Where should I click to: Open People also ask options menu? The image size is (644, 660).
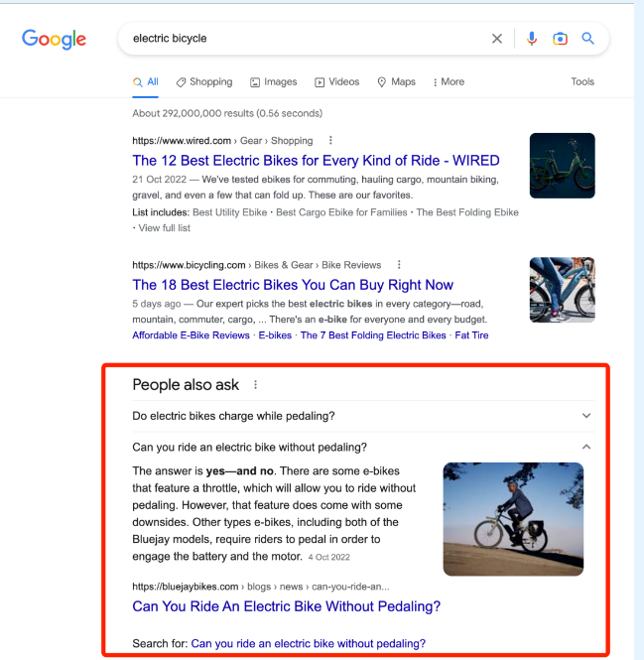point(255,385)
